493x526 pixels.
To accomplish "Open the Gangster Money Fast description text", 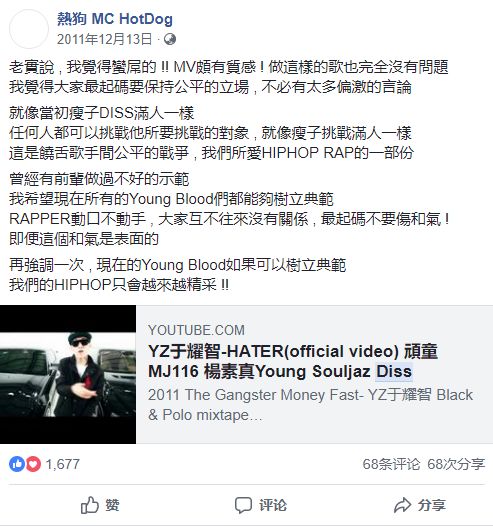I will pos(310,405).
